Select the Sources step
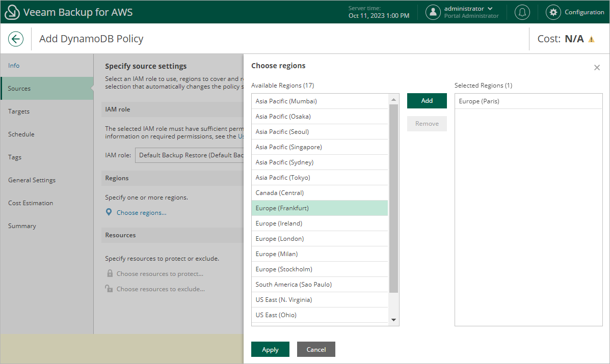 click(x=47, y=89)
